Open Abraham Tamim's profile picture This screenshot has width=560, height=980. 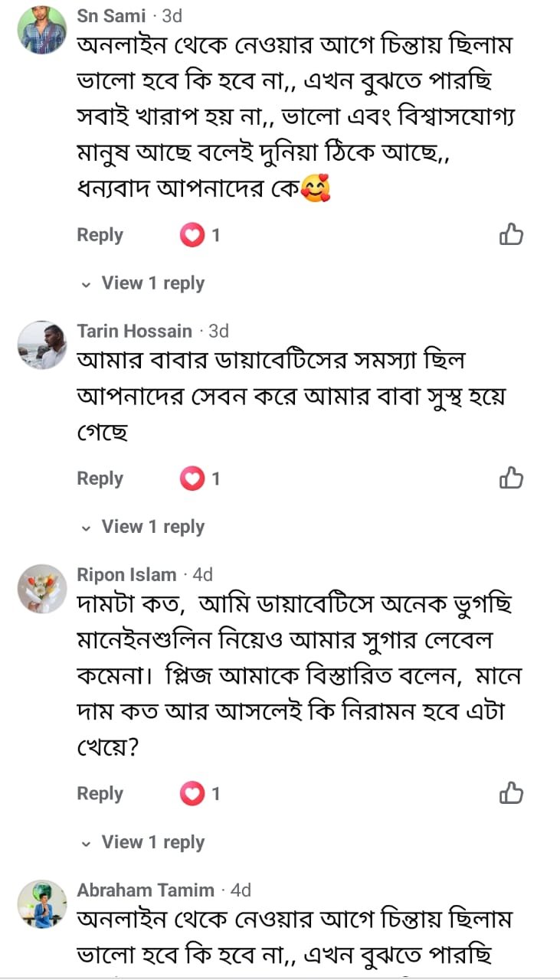pyautogui.click(x=42, y=904)
